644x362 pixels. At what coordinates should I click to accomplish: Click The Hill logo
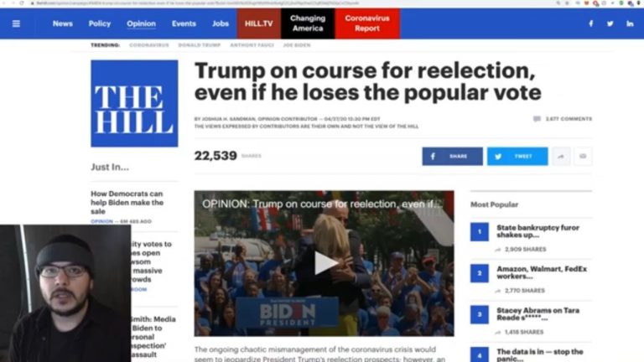pyautogui.click(x=134, y=103)
